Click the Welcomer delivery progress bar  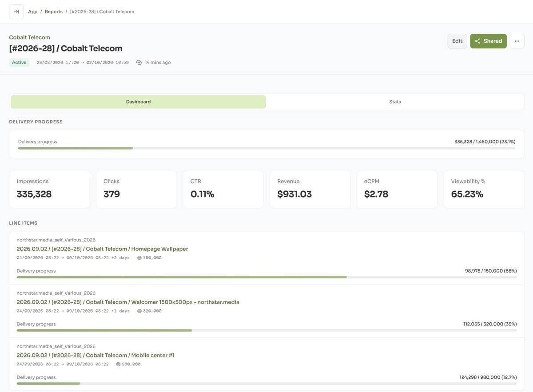pos(266,331)
